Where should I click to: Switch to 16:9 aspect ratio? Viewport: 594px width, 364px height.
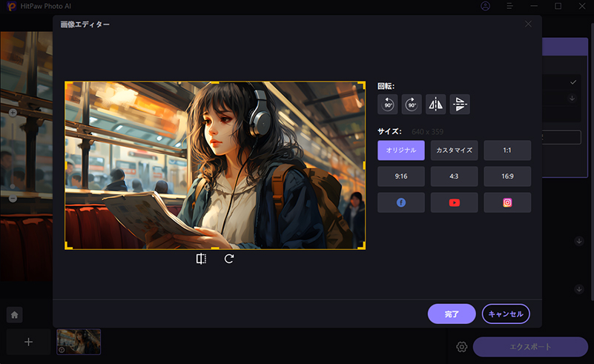pyautogui.click(x=507, y=176)
